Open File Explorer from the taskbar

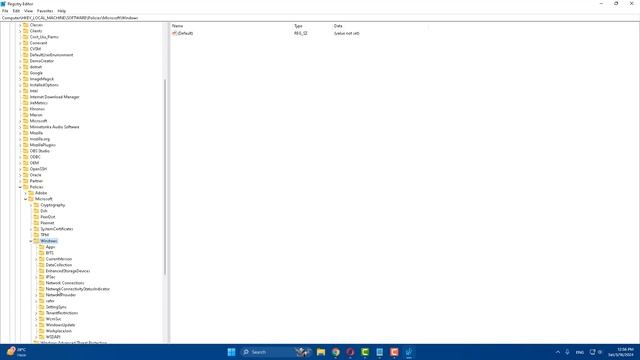(321, 352)
